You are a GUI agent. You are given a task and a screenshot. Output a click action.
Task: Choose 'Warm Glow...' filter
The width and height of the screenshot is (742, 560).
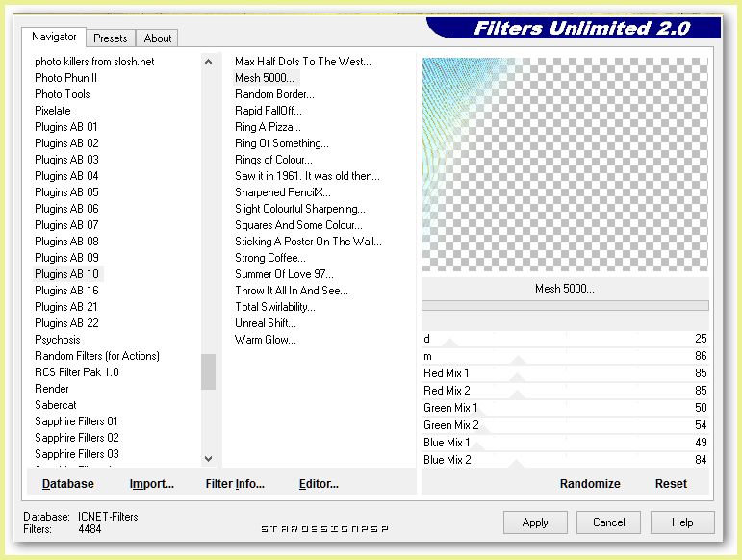[x=265, y=340]
